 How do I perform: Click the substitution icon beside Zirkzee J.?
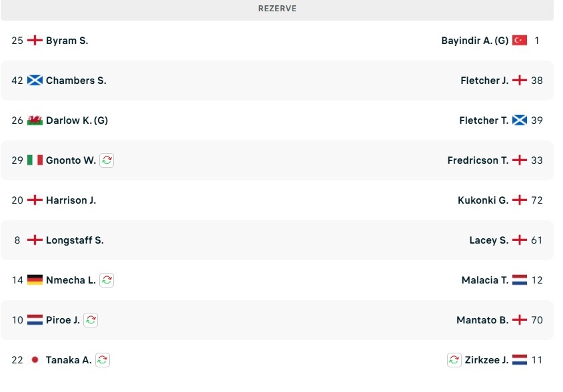(454, 360)
